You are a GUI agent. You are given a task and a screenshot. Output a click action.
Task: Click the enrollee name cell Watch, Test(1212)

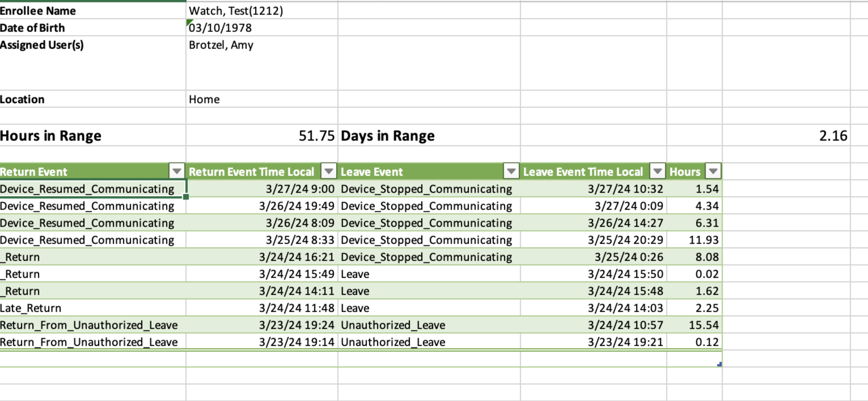coord(261,11)
